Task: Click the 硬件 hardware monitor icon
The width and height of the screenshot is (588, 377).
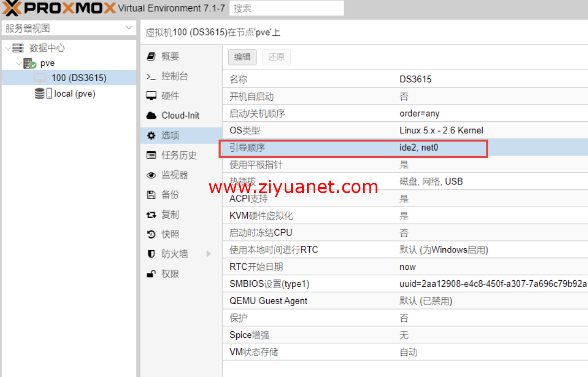Action: (151, 96)
